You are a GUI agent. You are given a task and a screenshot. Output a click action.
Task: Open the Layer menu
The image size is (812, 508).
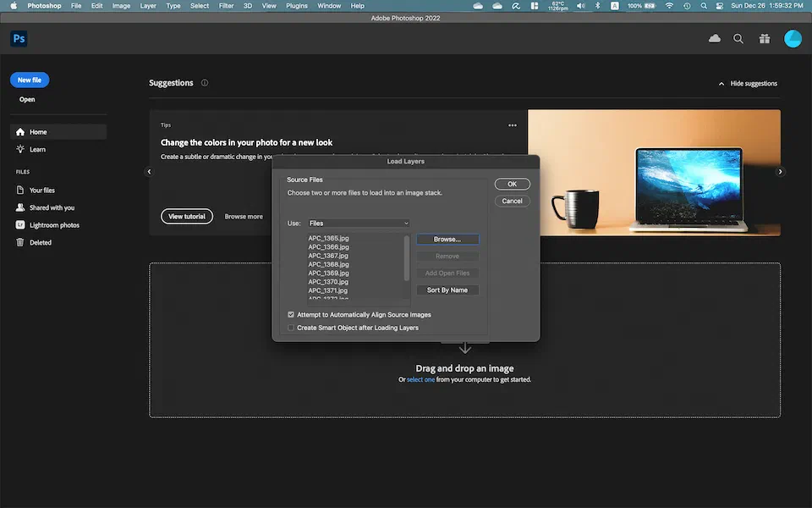148,6
